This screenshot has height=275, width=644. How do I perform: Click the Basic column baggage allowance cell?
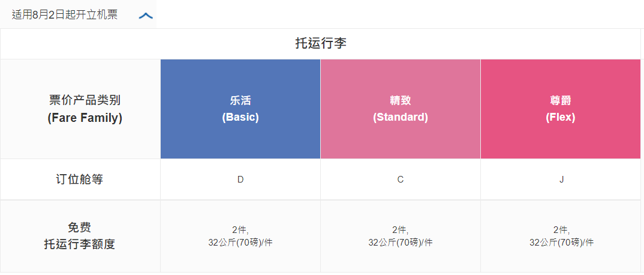point(240,236)
